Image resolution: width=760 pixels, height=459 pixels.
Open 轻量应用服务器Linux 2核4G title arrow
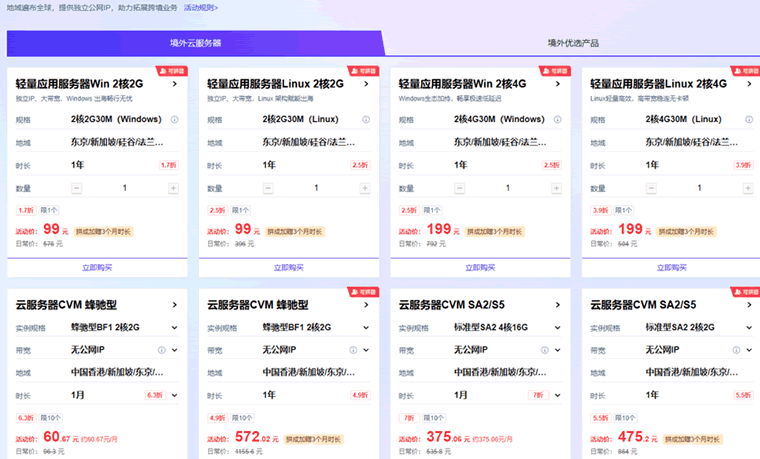pyautogui.click(x=749, y=84)
